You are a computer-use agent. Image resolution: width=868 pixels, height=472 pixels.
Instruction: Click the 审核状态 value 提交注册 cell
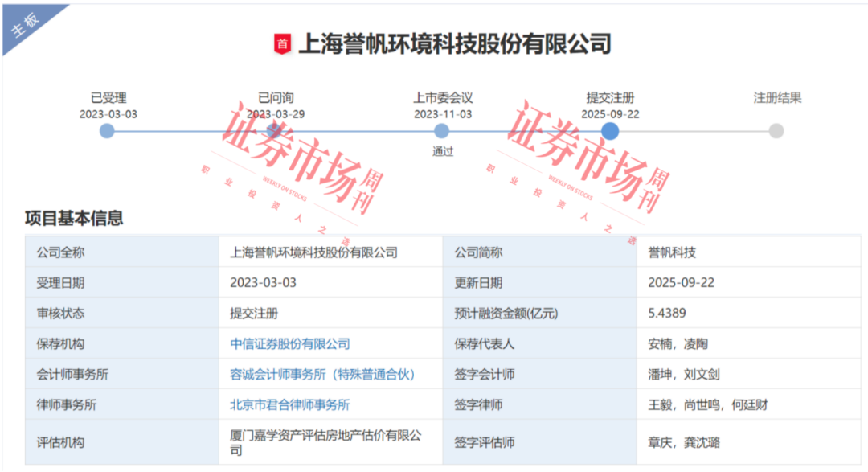330,314
